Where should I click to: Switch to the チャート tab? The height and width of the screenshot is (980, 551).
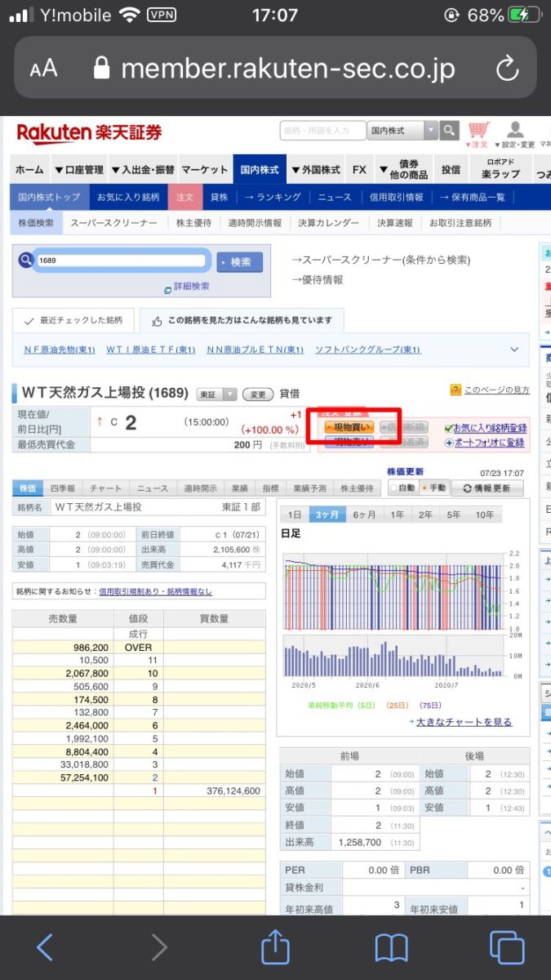(x=106, y=488)
